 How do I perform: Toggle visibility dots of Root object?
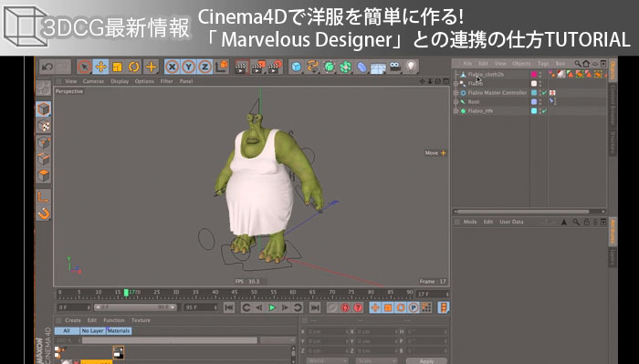540,102
